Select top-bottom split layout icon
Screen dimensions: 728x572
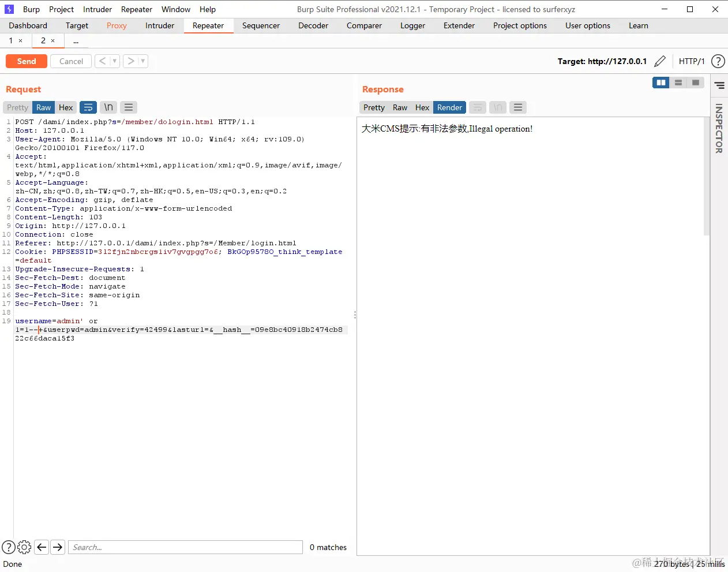tap(678, 83)
